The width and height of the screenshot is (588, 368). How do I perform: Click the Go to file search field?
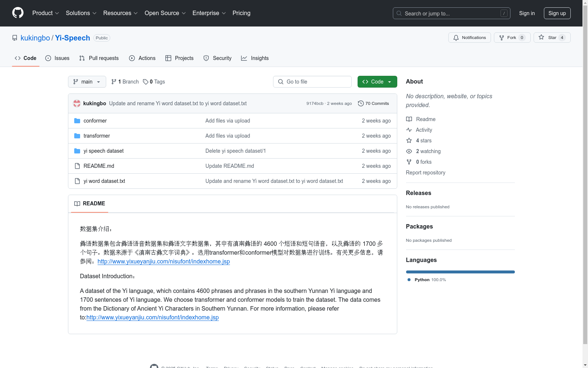pyautogui.click(x=312, y=82)
